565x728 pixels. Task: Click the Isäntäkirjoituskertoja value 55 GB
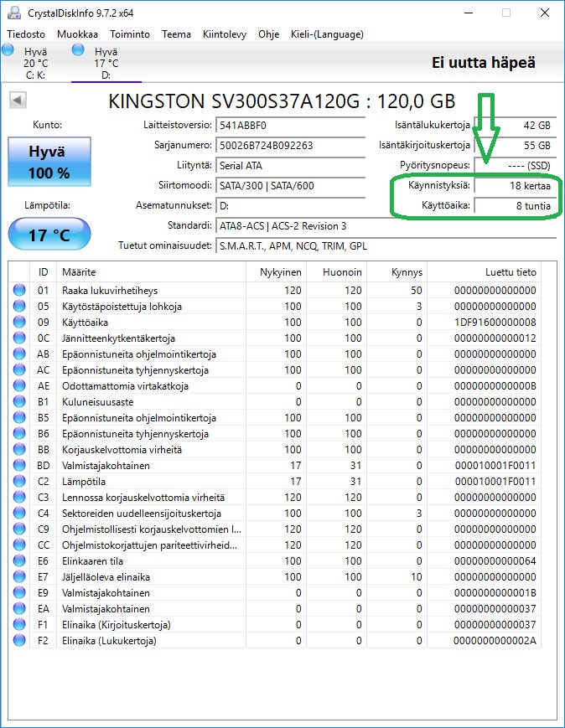(x=515, y=145)
